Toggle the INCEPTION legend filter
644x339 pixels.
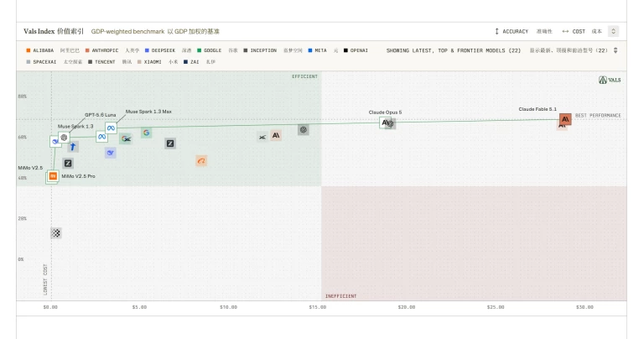[260, 50]
